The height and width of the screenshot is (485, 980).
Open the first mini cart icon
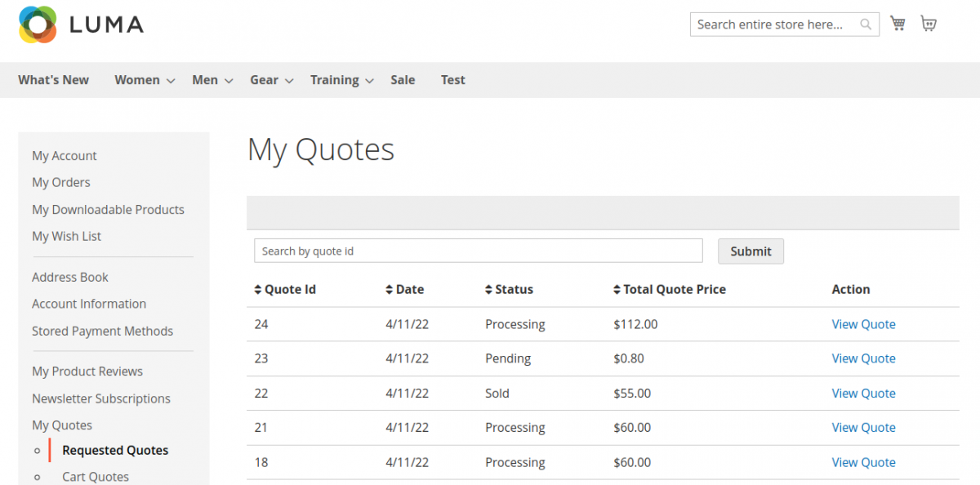898,23
